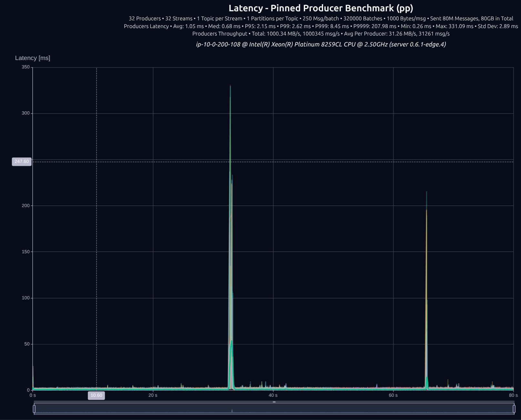Click the '40 s' x-axis tick label
This screenshot has height=420, width=521.
point(273,395)
